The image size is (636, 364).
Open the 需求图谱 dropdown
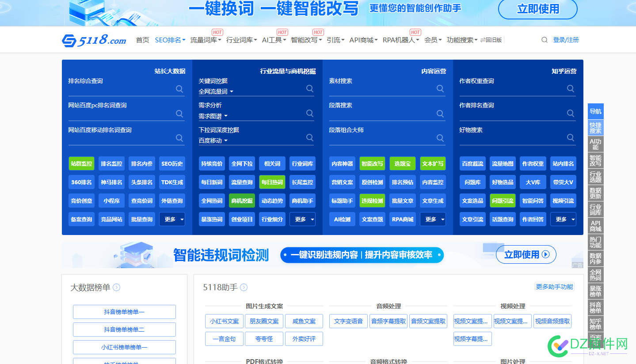[213, 116]
